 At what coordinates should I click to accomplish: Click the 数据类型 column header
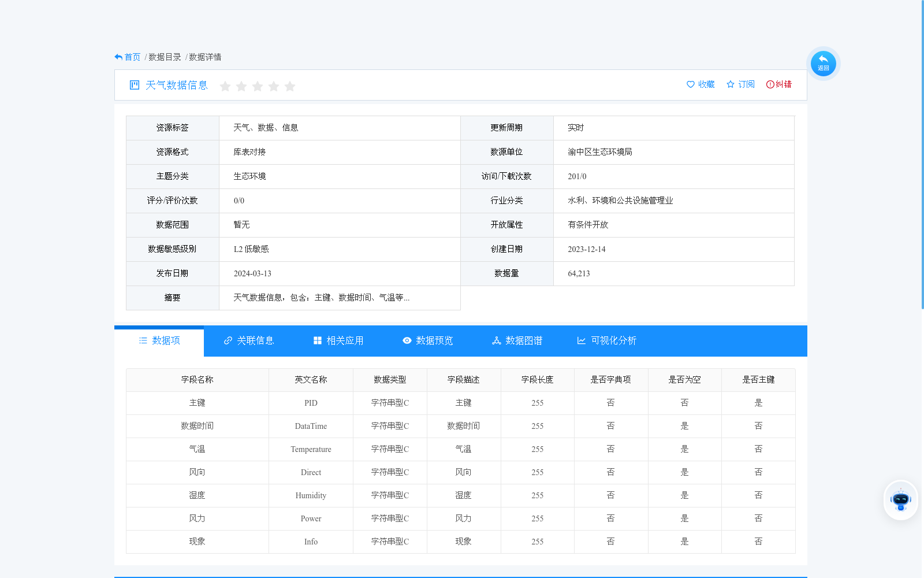[x=390, y=380]
